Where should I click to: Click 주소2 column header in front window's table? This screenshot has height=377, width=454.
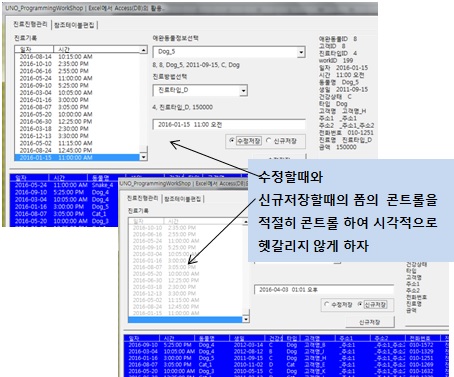pos(388,338)
